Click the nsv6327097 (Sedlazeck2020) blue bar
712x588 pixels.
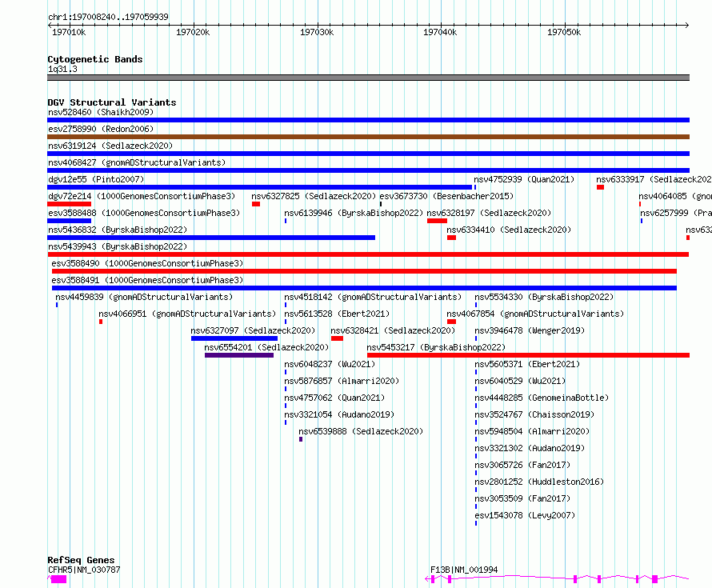pos(234,338)
